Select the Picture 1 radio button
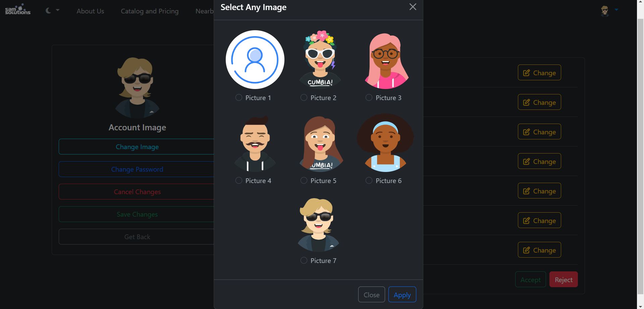644x309 pixels. pyautogui.click(x=239, y=98)
